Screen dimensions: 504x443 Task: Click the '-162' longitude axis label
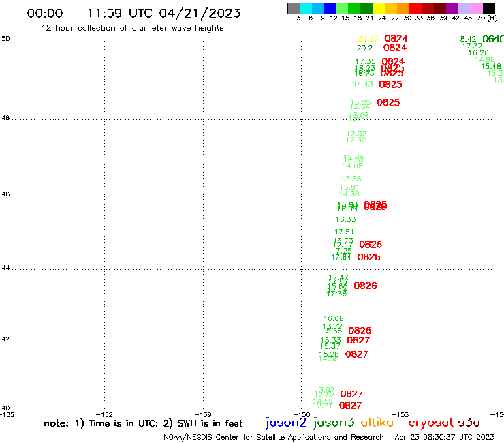coord(104,415)
